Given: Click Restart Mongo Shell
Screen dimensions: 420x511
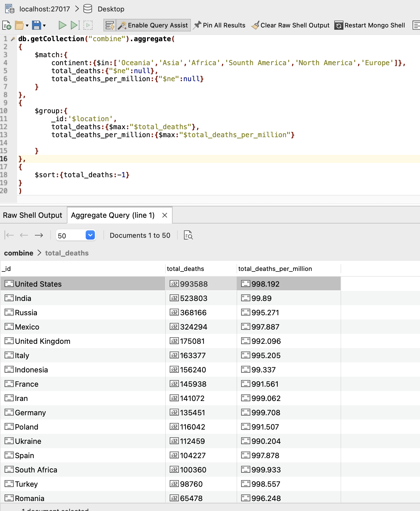Looking at the screenshot, I should 370,25.
